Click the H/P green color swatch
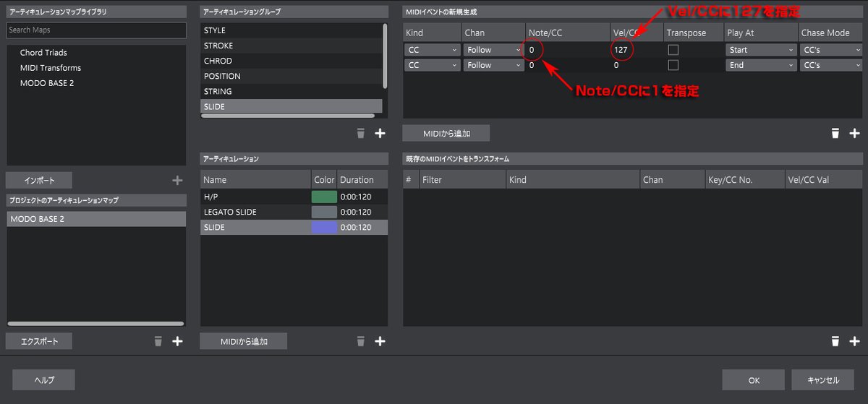This screenshot has width=868, height=404. 324,197
